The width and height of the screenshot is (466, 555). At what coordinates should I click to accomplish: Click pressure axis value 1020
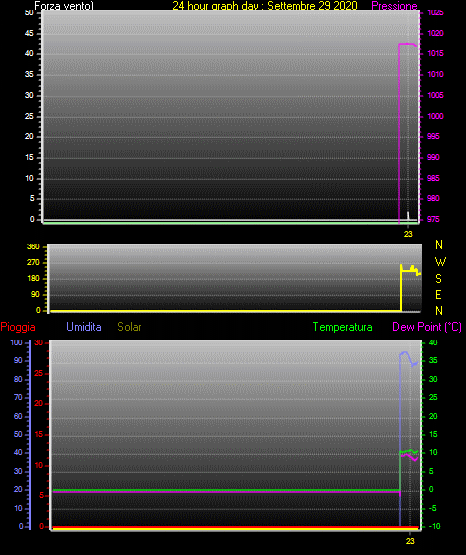click(x=435, y=33)
